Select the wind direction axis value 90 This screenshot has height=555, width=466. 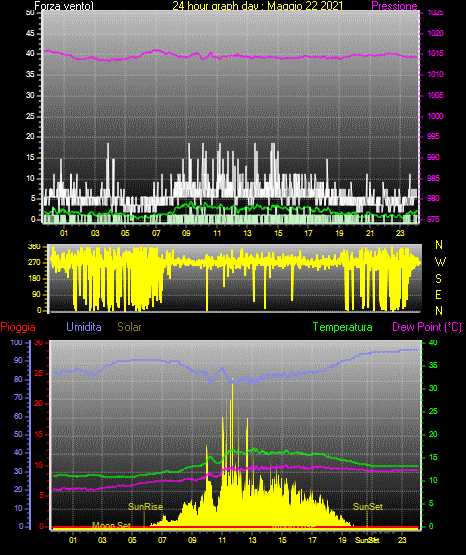tap(36, 294)
